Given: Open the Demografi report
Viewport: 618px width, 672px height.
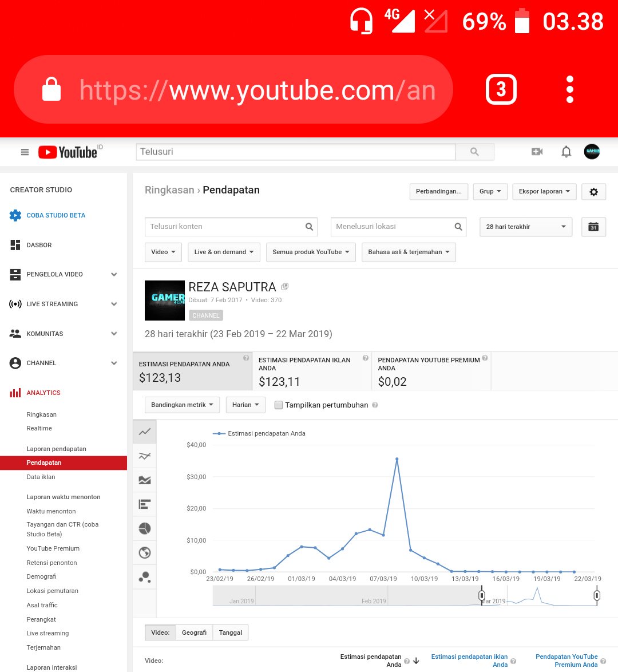Looking at the screenshot, I should (x=42, y=576).
